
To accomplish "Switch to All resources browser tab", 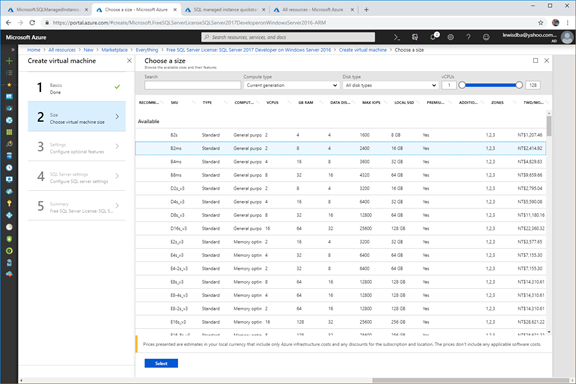I will coord(313,10).
